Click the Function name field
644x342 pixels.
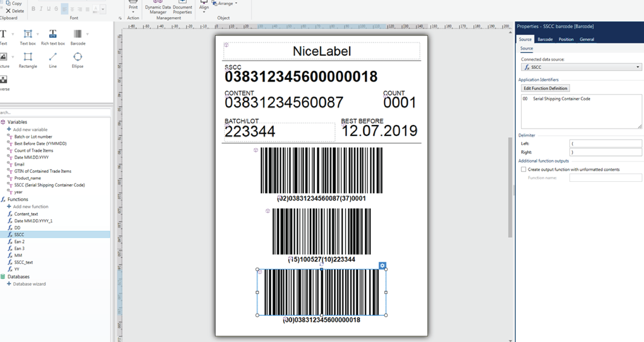pos(606,178)
